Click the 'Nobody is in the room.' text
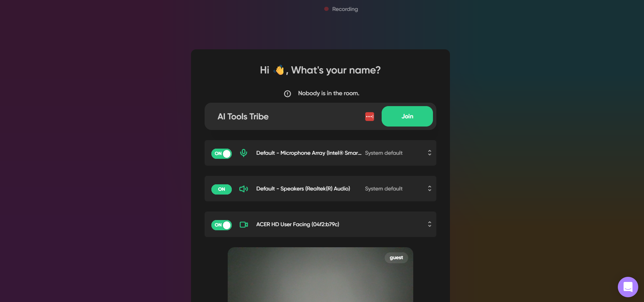Viewport: 644px width, 302px height. click(x=329, y=93)
